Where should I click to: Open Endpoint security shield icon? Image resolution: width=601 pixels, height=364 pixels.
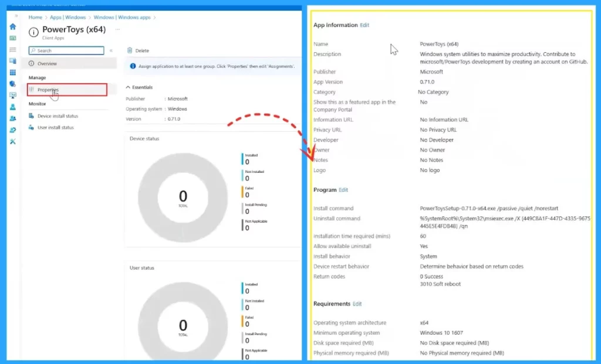tap(13, 84)
